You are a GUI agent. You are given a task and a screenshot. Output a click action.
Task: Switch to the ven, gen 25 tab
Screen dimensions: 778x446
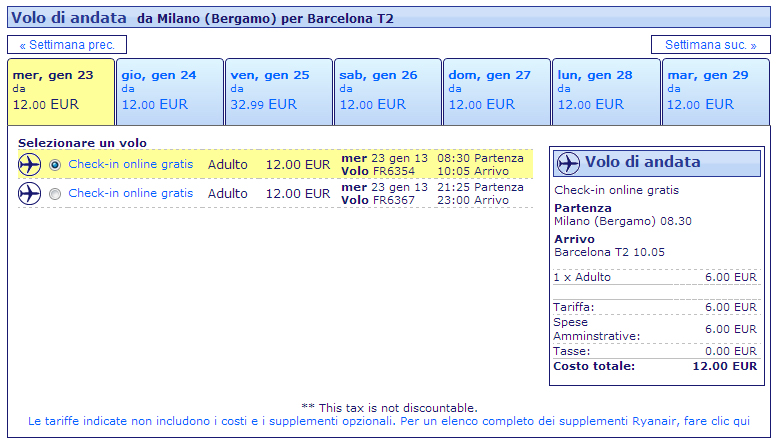(279, 92)
